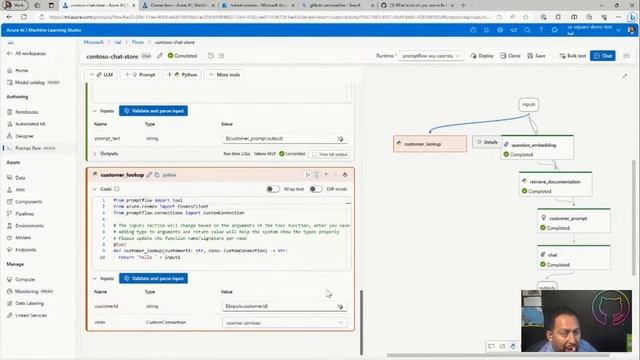This screenshot has width=640, height=360.
Task: Open the More tools menu
Action: 224,75
